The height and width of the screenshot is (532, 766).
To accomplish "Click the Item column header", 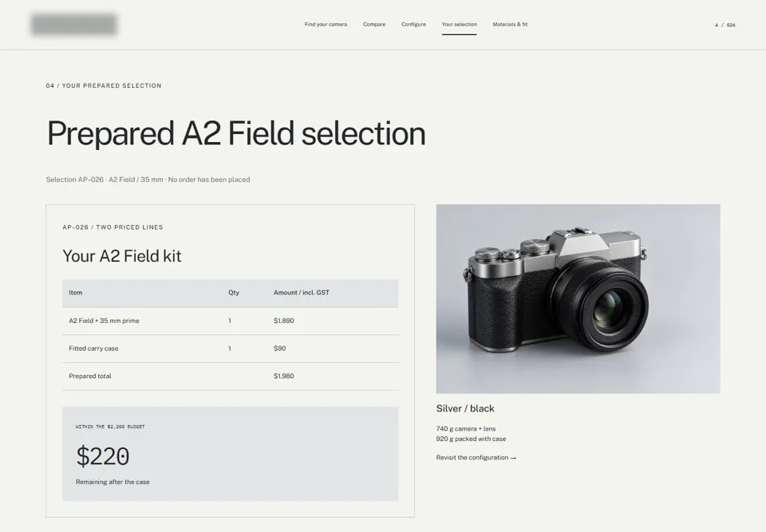I will pyautogui.click(x=75, y=293).
